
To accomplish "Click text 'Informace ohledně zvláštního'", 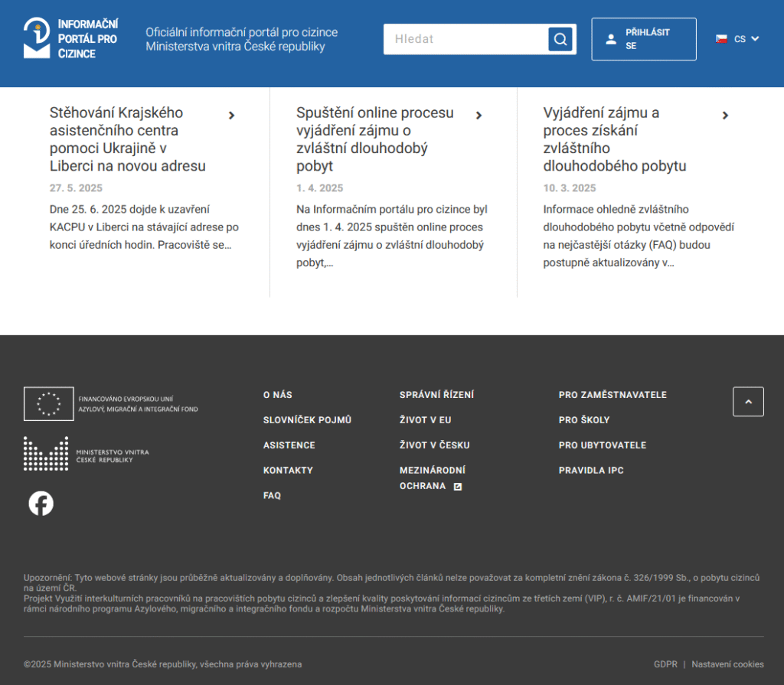I will pos(616,209).
